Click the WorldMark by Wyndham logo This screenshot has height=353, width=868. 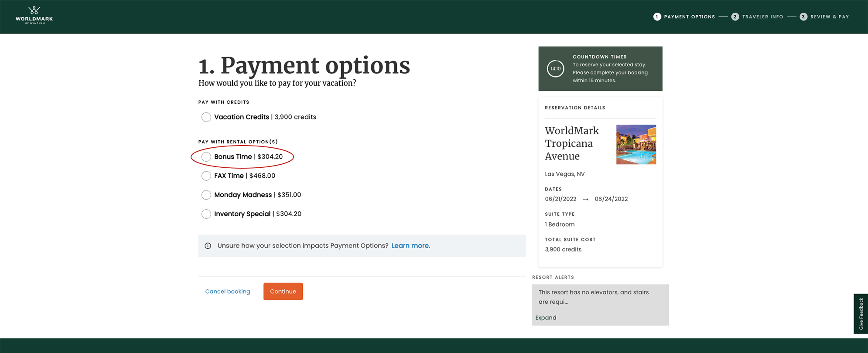pos(34,15)
